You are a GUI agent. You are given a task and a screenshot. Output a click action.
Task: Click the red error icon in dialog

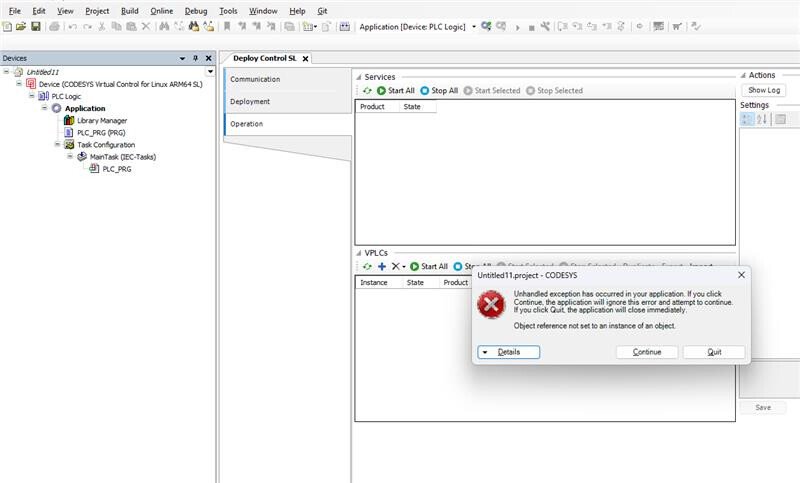point(491,305)
